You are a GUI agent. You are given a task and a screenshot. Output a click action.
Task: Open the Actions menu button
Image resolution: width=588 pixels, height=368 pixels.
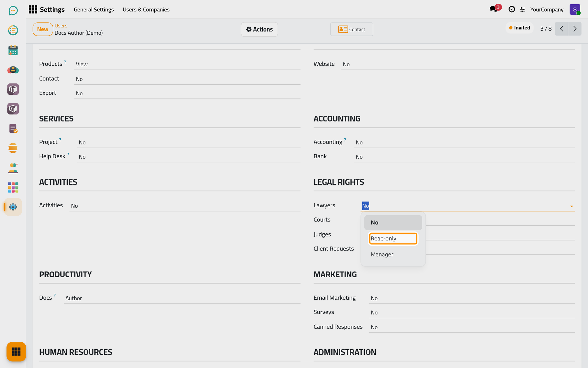pyautogui.click(x=259, y=29)
